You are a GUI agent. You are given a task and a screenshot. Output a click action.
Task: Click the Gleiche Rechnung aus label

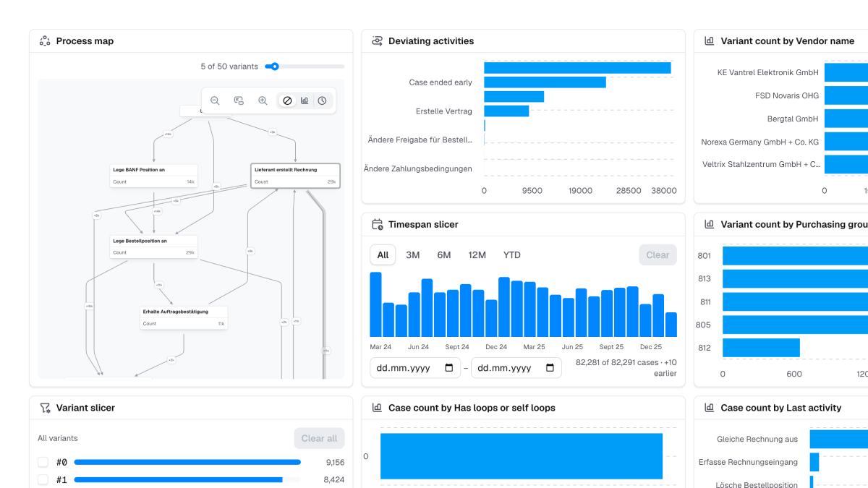(757, 439)
